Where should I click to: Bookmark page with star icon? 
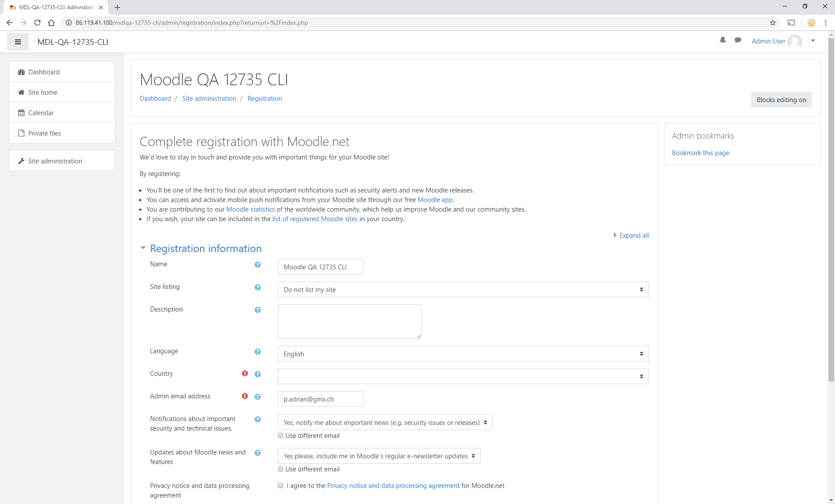(773, 23)
